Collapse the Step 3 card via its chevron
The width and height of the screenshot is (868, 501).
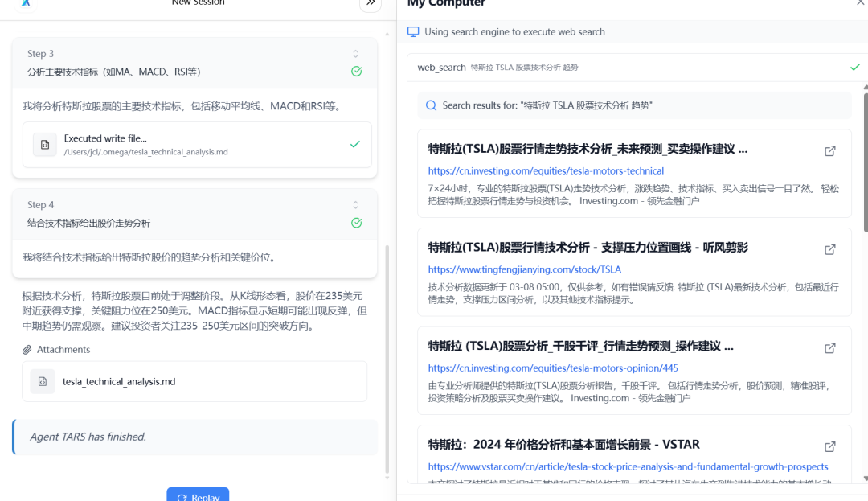(x=356, y=53)
